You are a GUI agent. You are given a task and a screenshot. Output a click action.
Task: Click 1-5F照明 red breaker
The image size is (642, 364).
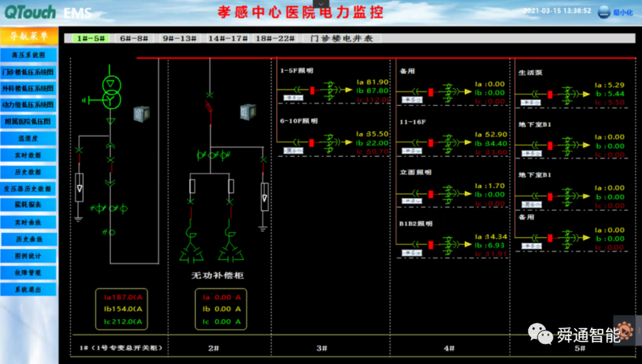[x=313, y=90]
